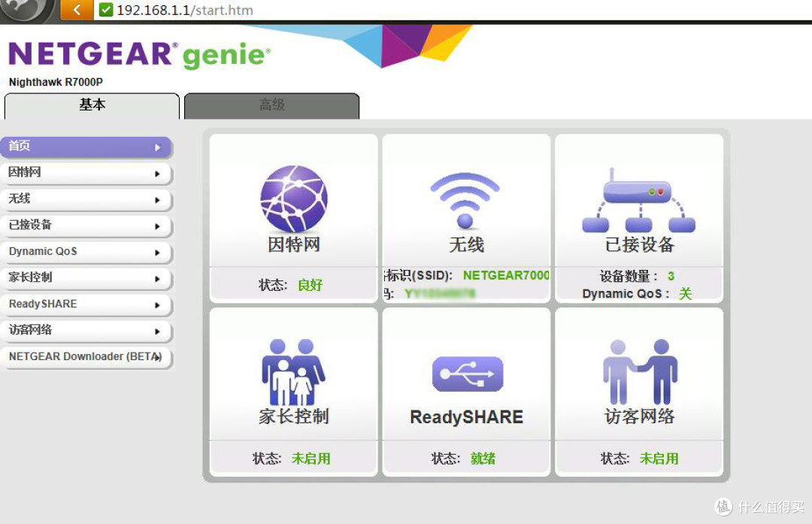Click the NETGEAR genie logo
This screenshot has height=524, width=812.
(x=140, y=55)
